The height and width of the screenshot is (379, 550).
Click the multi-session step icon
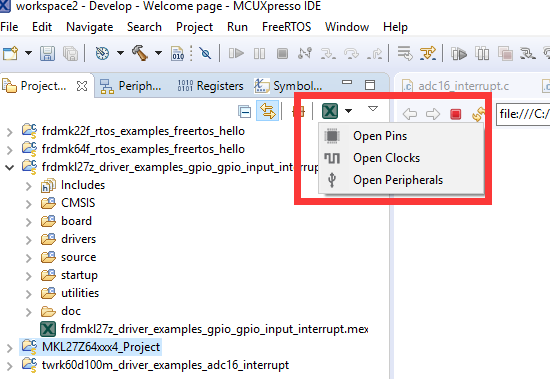tap(528, 53)
